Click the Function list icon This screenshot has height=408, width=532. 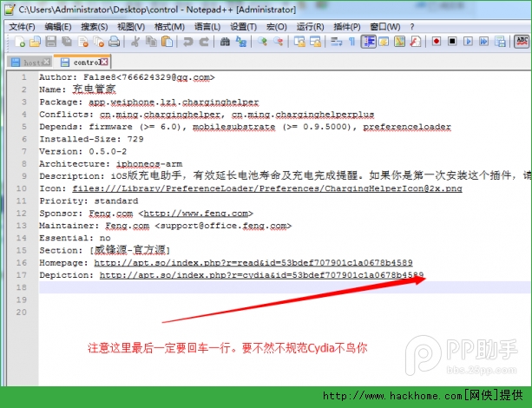[416, 42]
